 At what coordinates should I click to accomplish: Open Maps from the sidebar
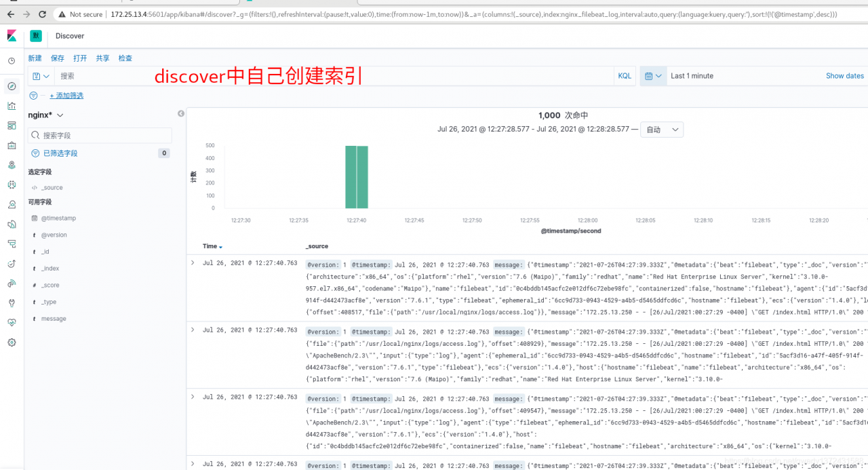click(12, 165)
